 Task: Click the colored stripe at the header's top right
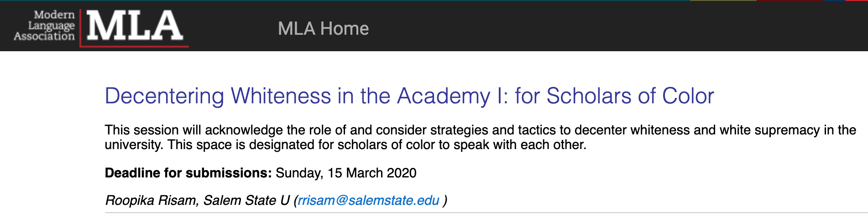point(778,0)
